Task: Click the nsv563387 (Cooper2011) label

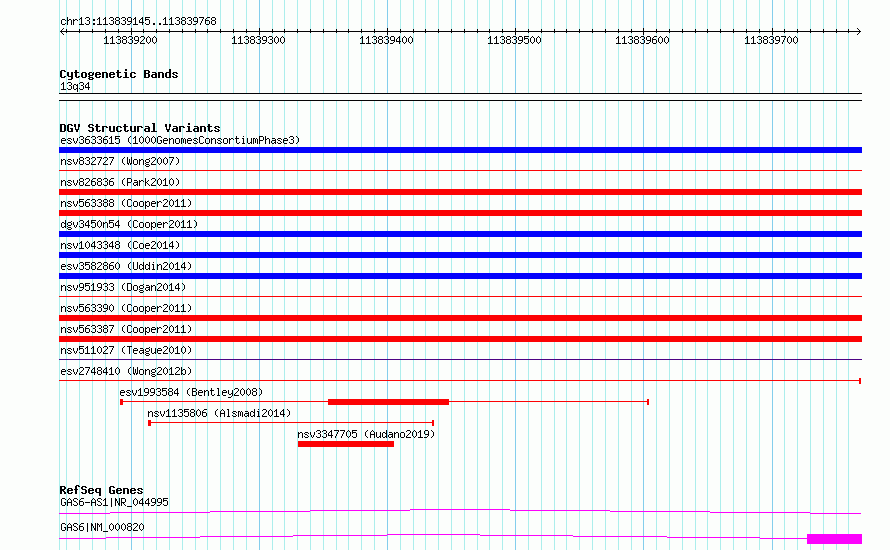Action: pos(126,329)
